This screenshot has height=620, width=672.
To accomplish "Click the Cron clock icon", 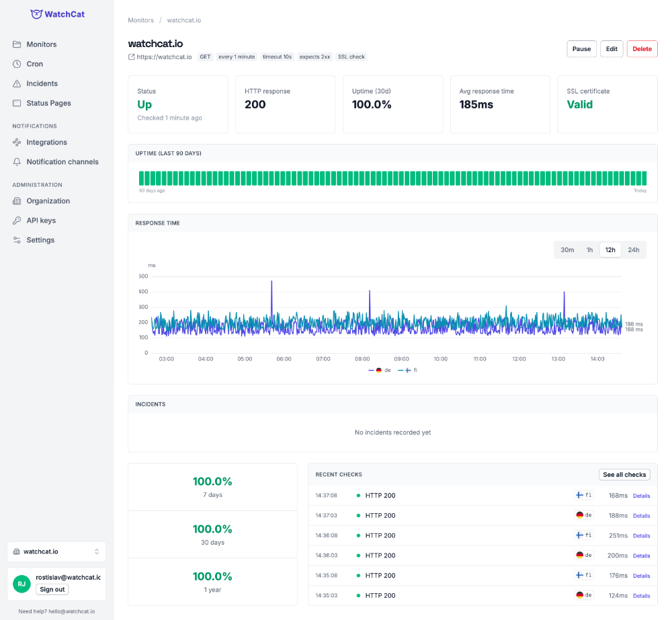I will point(17,64).
